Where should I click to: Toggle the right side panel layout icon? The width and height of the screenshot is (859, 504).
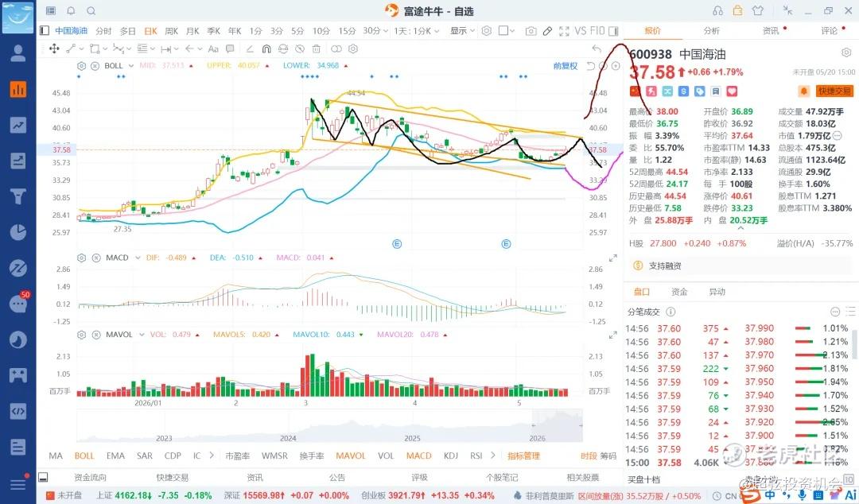pyautogui.click(x=613, y=31)
